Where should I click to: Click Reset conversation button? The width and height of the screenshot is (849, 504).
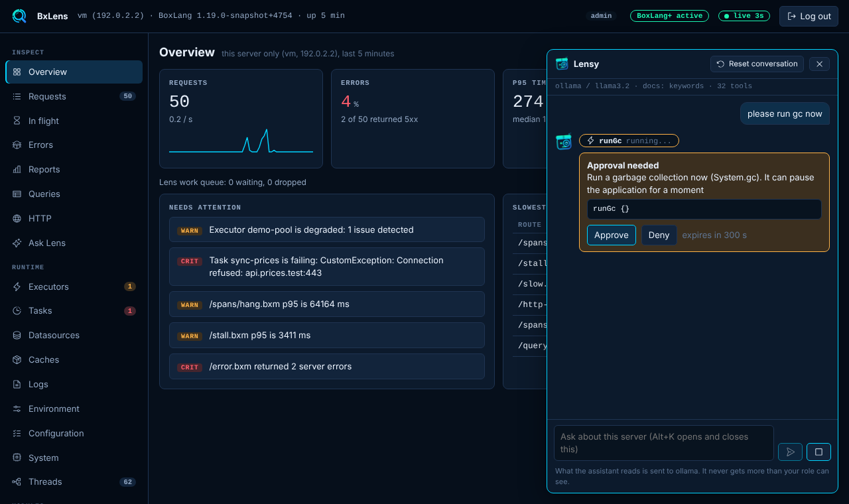[757, 64]
